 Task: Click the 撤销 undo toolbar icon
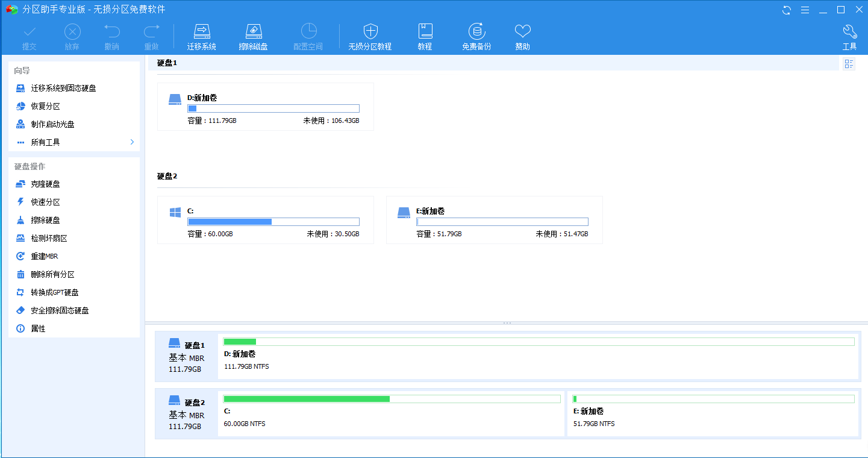pyautogui.click(x=111, y=37)
